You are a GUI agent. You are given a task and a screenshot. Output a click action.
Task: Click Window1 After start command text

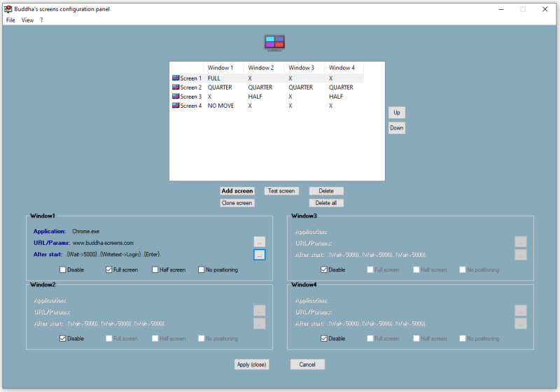(x=113, y=255)
